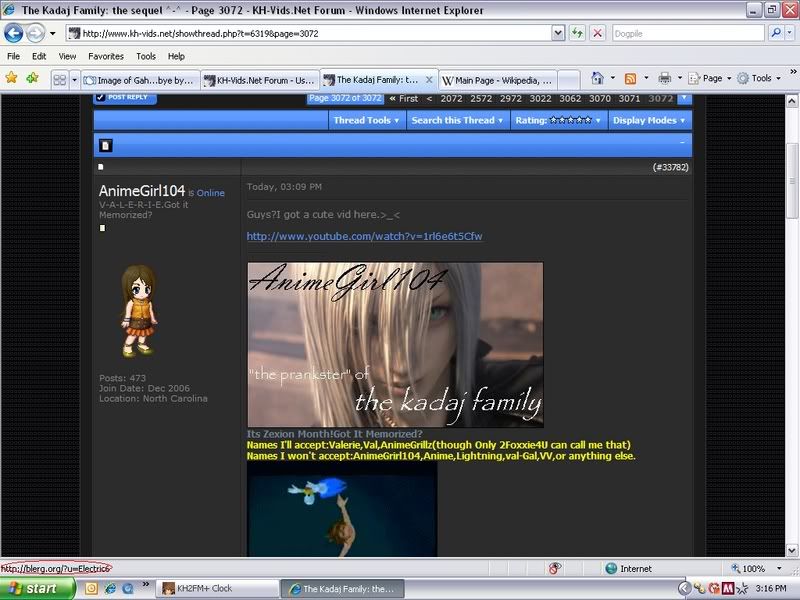Click The Kadaj Family taskbar button

342,589
